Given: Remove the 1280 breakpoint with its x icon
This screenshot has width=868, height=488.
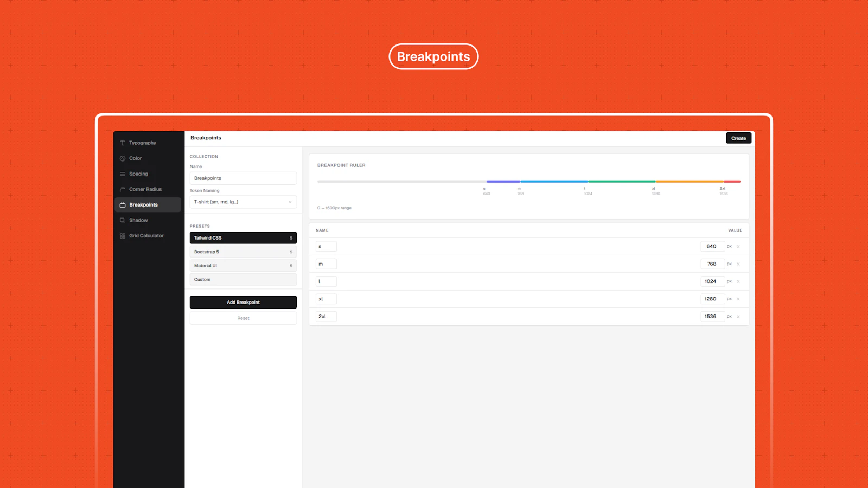Looking at the screenshot, I should click(738, 299).
